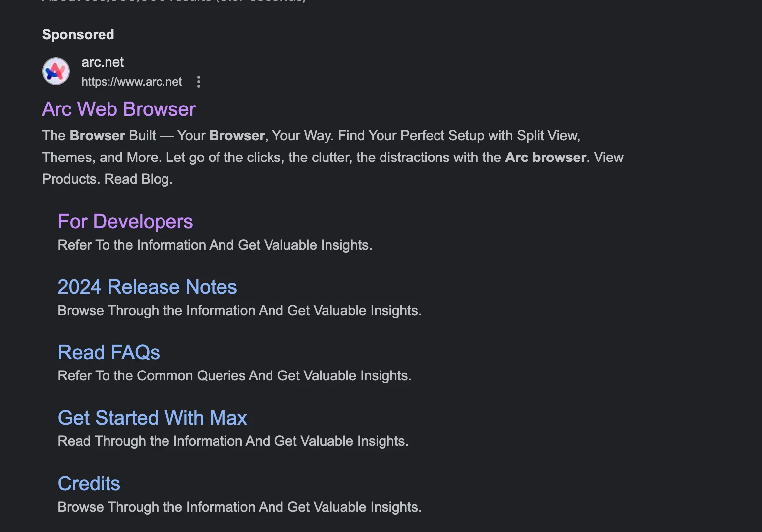The height and width of the screenshot is (532, 762).
Task: Open the 2024 Release Notes link
Action: [x=147, y=287]
